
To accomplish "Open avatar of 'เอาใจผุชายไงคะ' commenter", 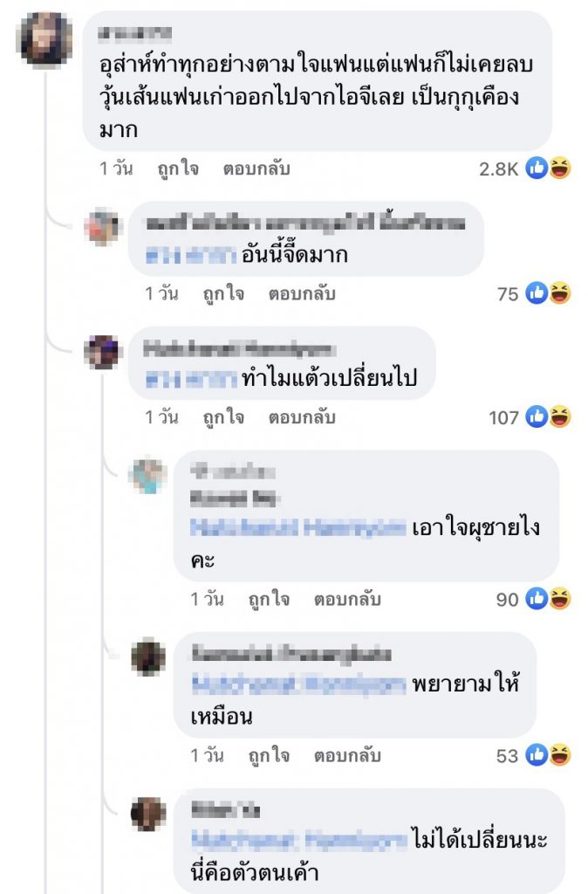I will [x=148, y=475].
